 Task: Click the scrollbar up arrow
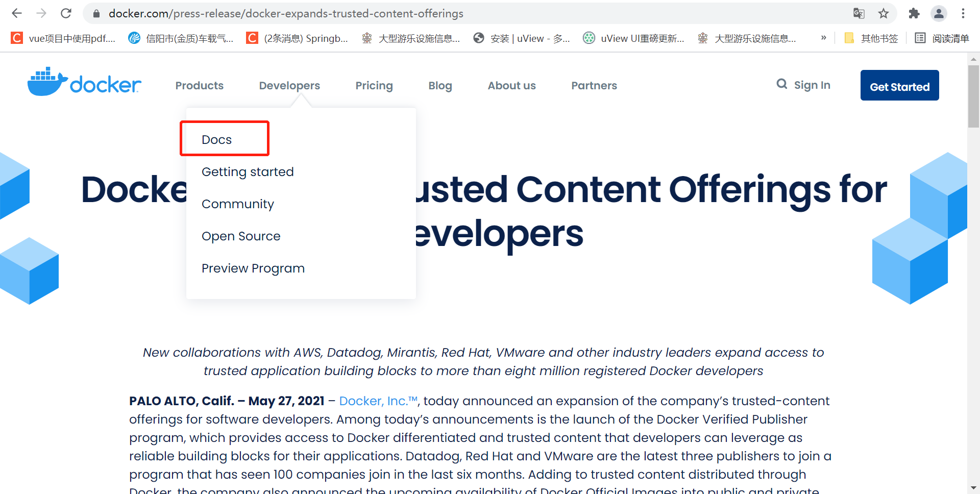point(973,59)
